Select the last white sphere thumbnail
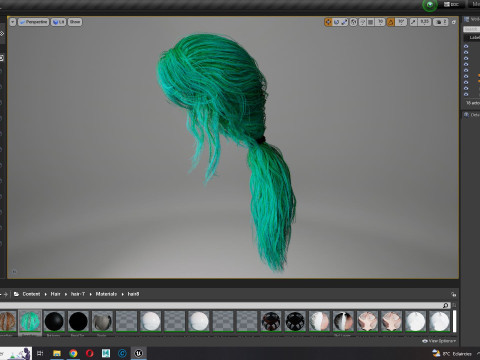This screenshot has width=480, height=360. [439, 321]
